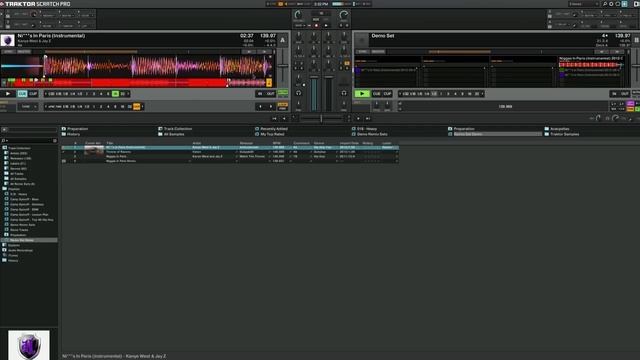640x360 pixels.
Task: Toggle SYNC on Deck A
Action: click(x=8, y=52)
